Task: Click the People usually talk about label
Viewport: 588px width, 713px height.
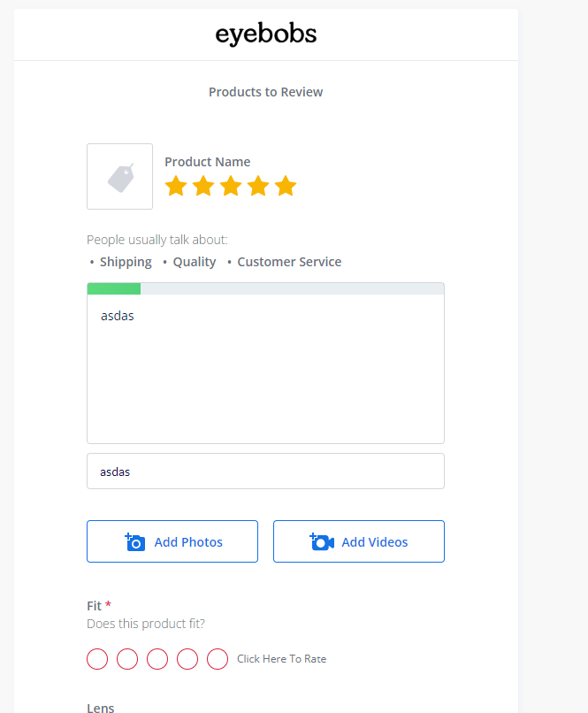Action: tap(157, 240)
